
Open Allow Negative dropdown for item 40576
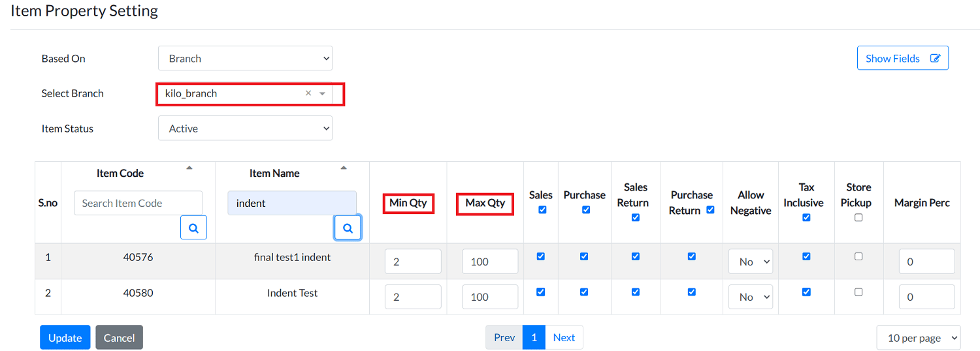pos(751,262)
